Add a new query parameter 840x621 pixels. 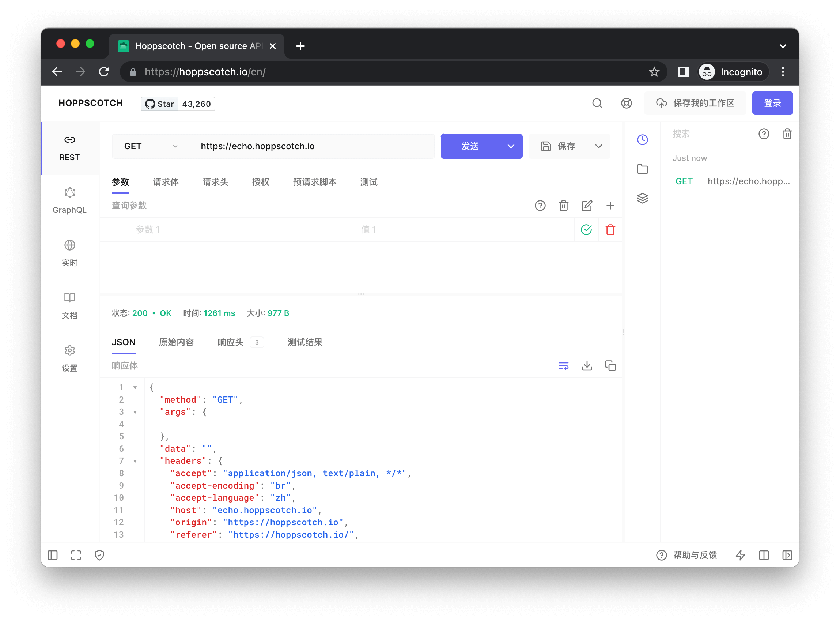click(610, 206)
